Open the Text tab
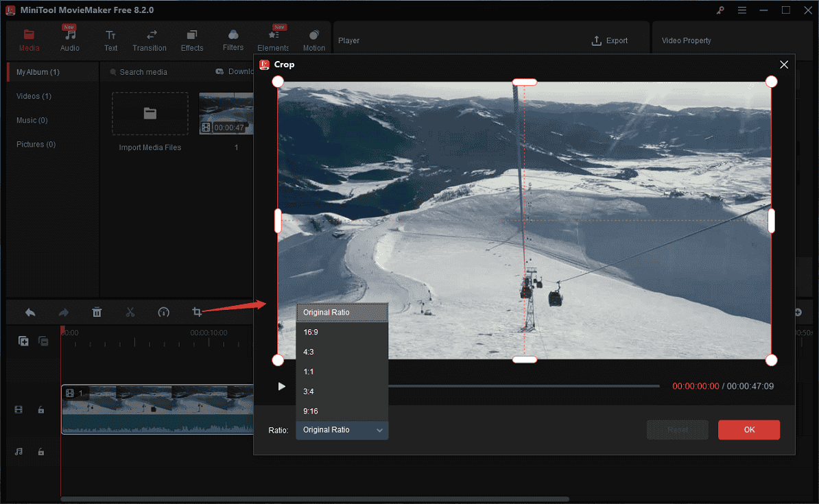Viewport: 819px width, 504px height. [110, 40]
